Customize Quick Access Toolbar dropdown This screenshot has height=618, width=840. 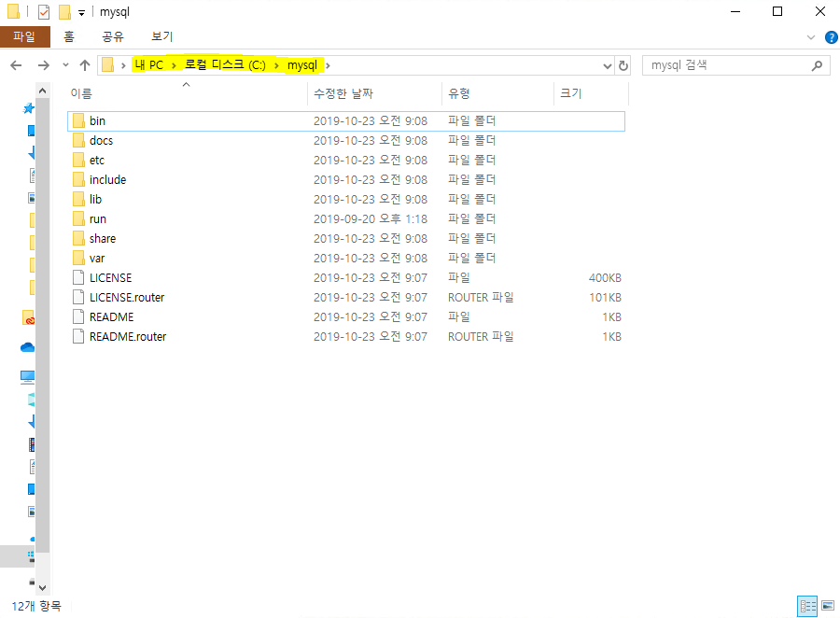pyautogui.click(x=81, y=12)
